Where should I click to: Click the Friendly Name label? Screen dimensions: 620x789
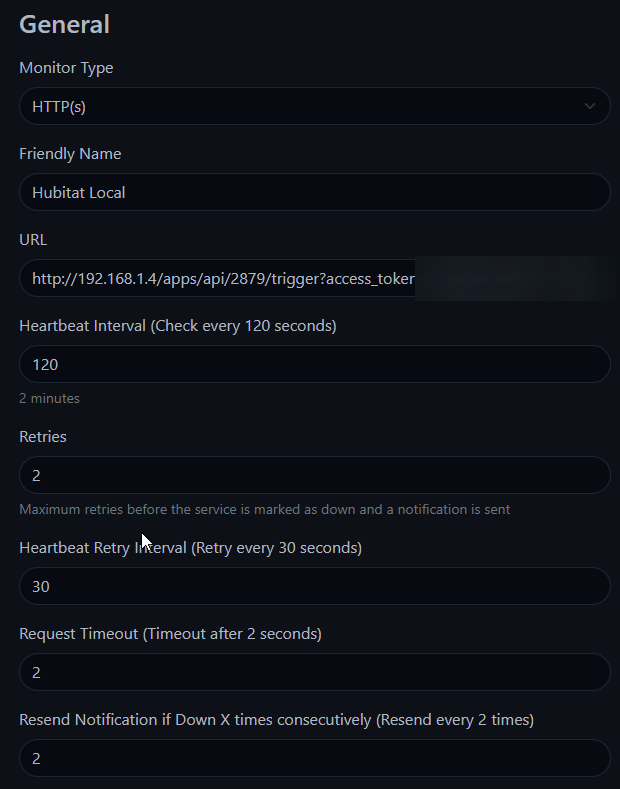click(70, 154)
